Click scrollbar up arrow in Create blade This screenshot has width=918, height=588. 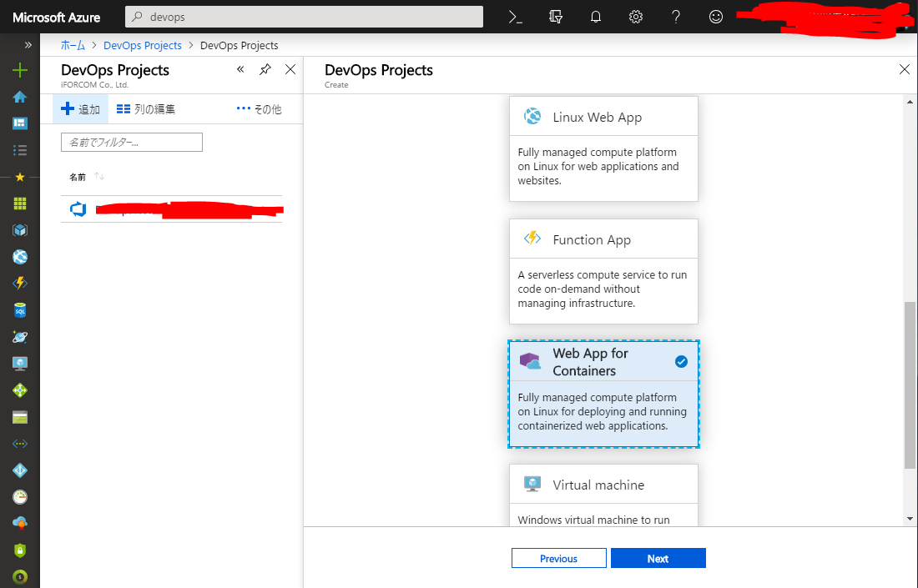pos(910,102)
